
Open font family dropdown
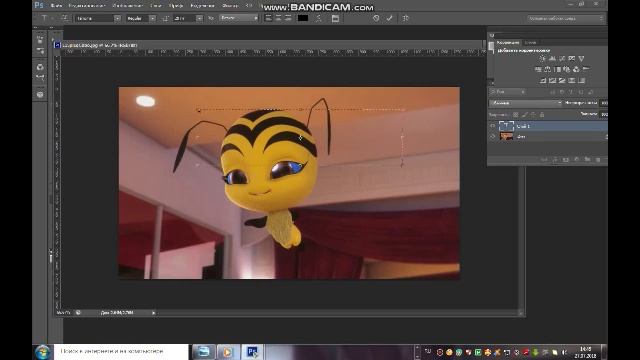(x=117, y=18)
